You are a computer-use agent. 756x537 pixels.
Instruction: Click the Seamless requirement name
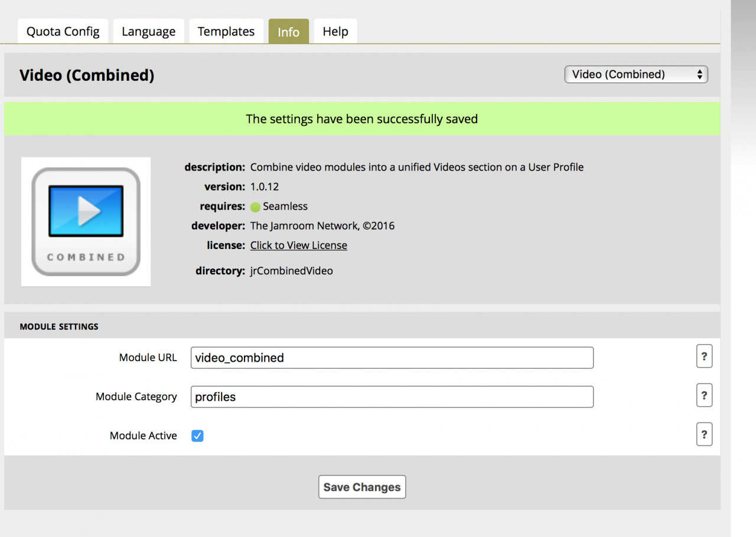point(285,207)
